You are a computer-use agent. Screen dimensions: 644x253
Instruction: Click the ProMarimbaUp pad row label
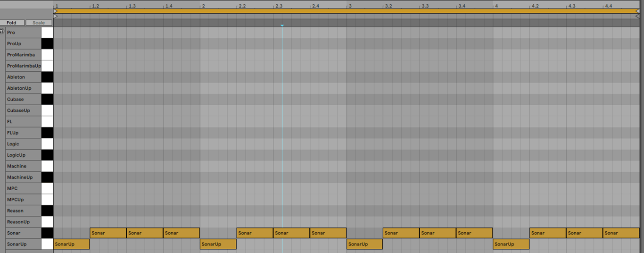tap(23, 66)
